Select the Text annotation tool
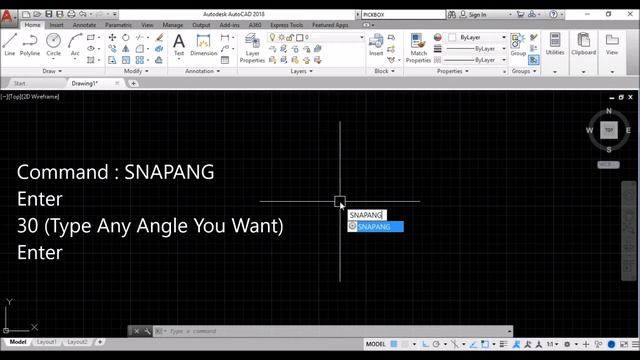This screenshot has width=640, height=360. [179, 45]
